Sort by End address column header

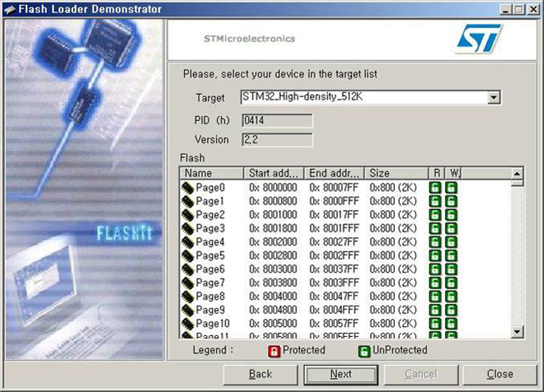(x=334, y=173)
